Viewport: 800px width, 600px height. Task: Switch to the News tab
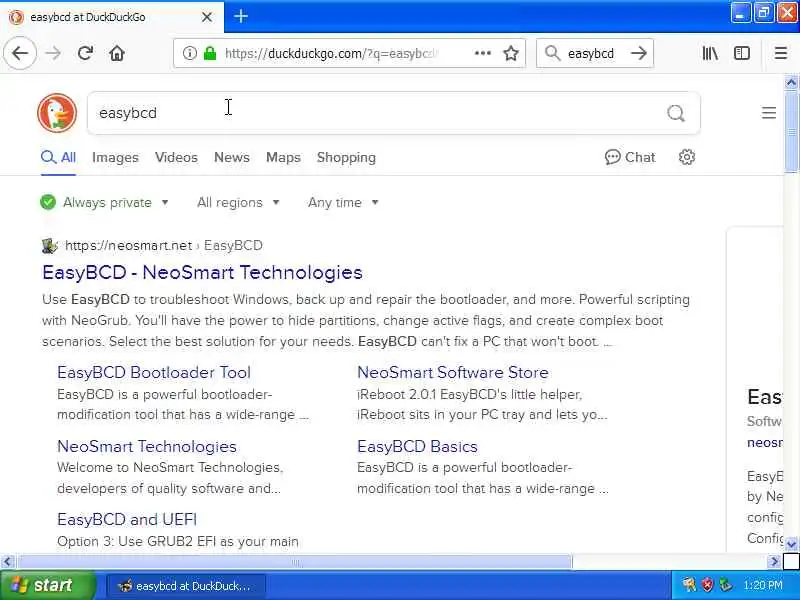pos(232,157)
